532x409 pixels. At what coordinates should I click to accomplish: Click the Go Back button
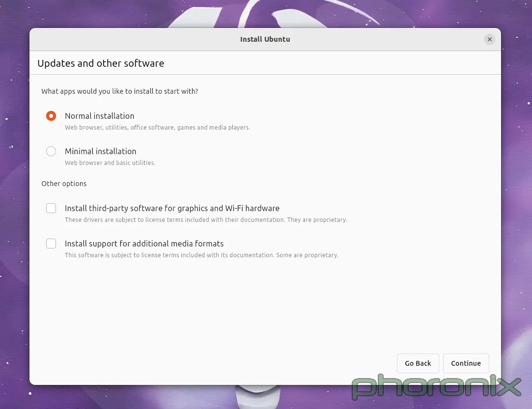(418, 363)
